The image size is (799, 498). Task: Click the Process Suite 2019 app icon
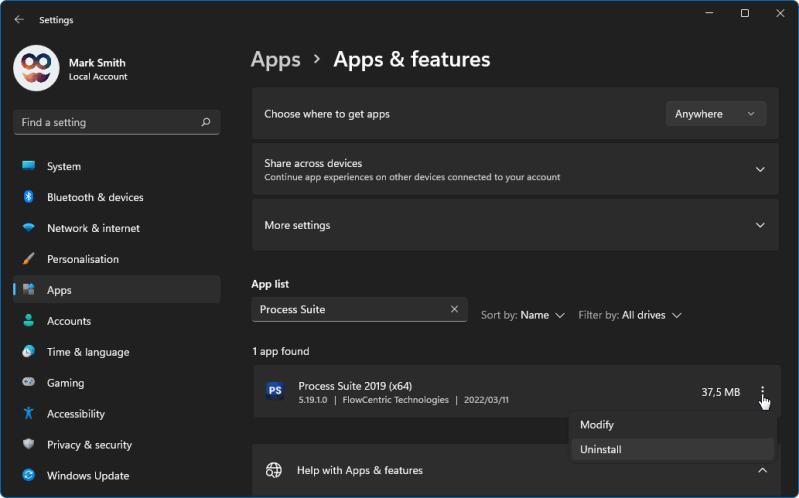275,391
